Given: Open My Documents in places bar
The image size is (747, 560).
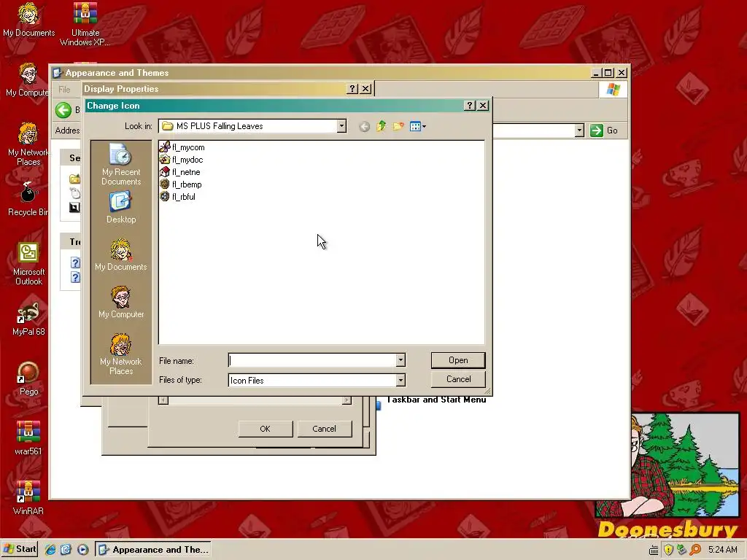Looking at the screenshot, I should [121, 255].
